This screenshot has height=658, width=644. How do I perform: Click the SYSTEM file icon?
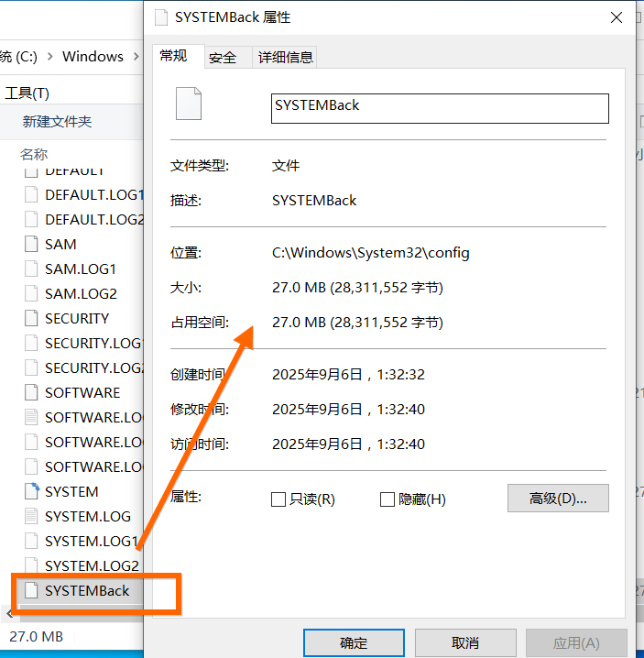coord(31,492)
